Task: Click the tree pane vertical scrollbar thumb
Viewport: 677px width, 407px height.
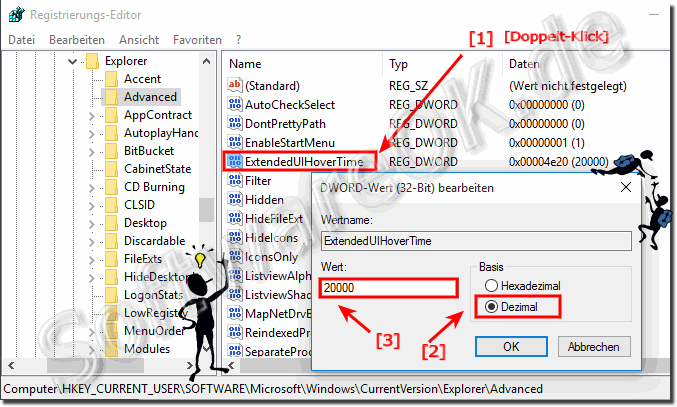Action: [x=206, y=209]
